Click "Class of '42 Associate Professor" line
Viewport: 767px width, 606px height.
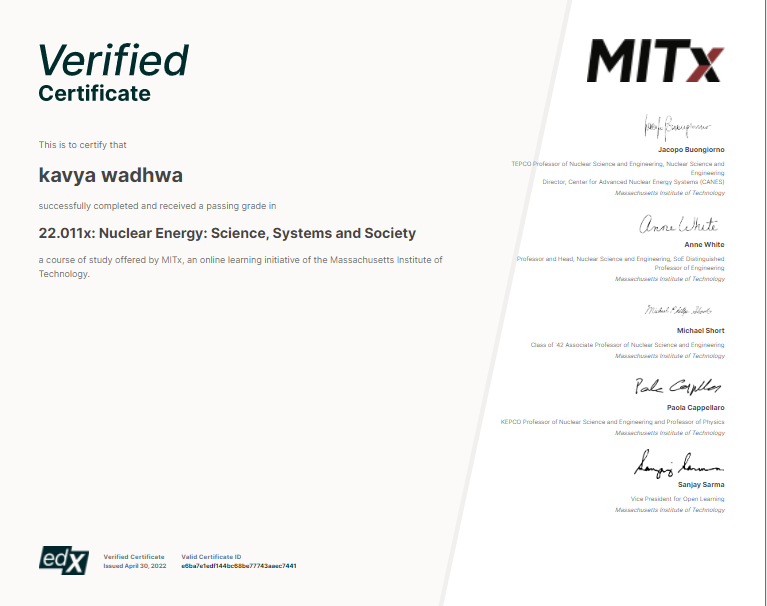pos(628,345)
